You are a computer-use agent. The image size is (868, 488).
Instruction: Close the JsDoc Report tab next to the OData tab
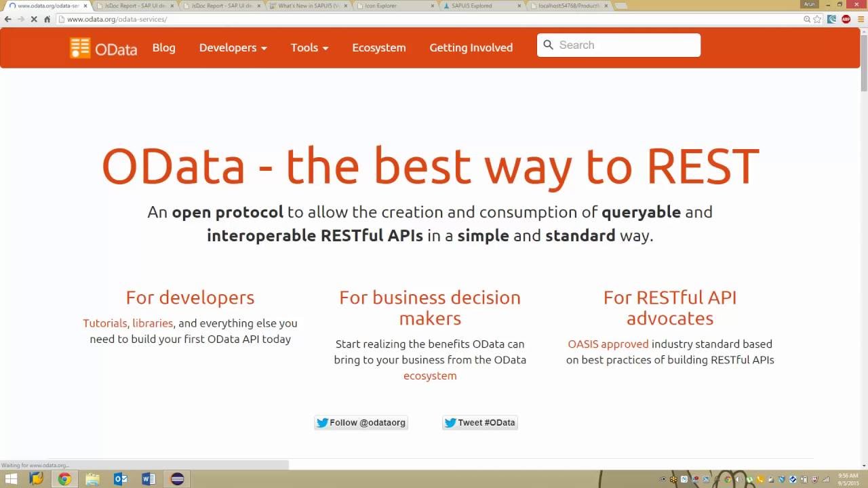(171, 5)
